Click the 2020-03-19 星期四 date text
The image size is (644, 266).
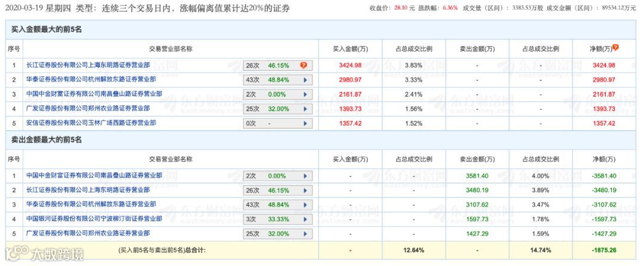coord(38,8)
